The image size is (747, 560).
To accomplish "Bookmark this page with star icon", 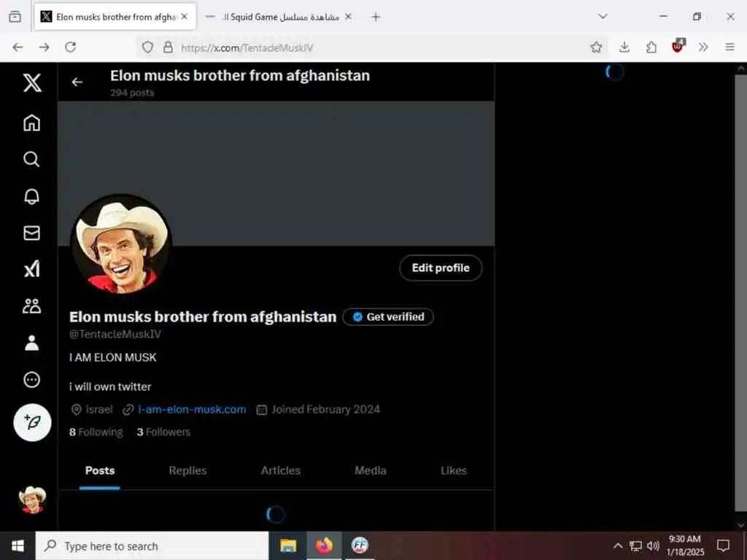I will point(596,47).
